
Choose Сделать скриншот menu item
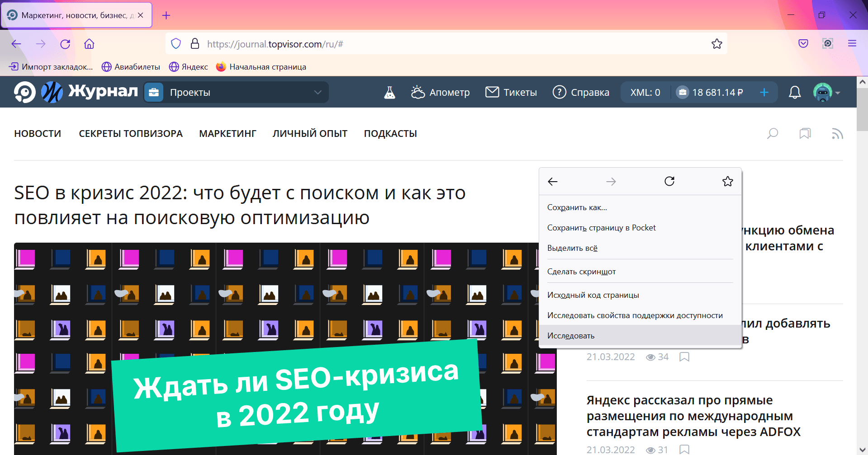point(640,272)
